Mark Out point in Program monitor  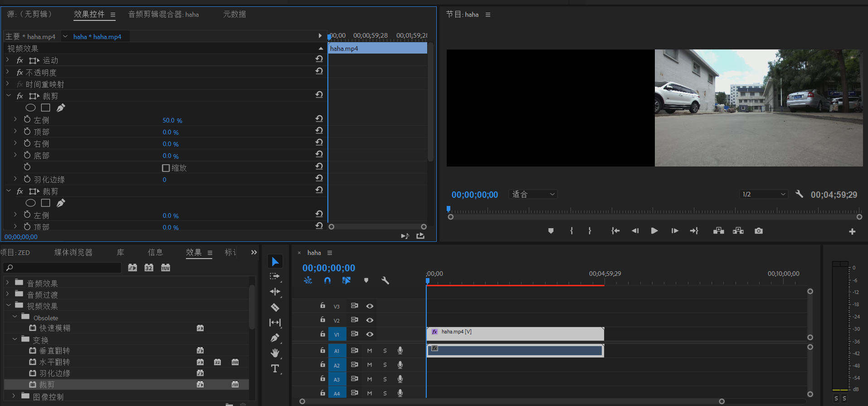[590, 231]
